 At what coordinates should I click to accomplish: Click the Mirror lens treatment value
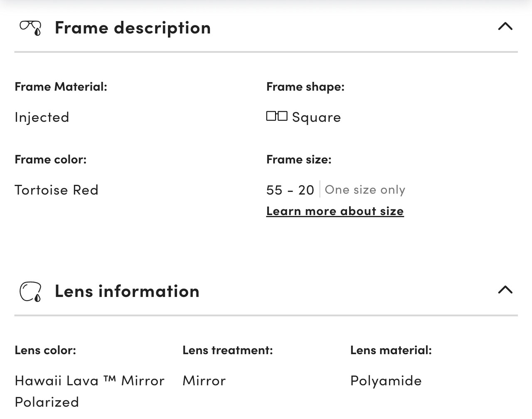coord(204,380)
